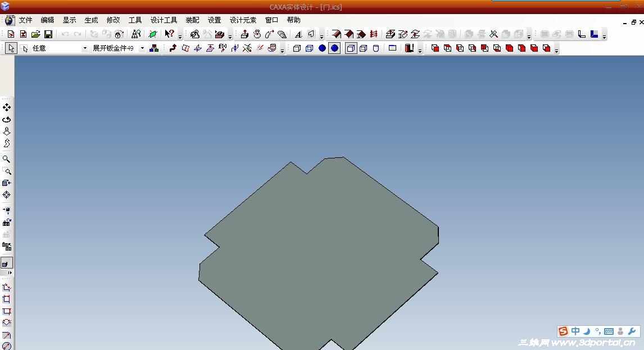
Task: Click the f(x) parameter table icon
Action: pos(223,48)
